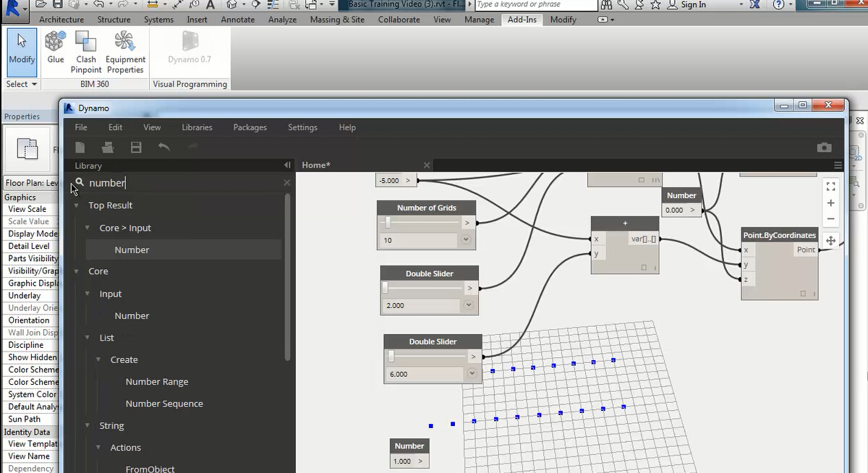Screen dimensions: 868x473
Task: Expand the Number of Grids slider options
Action: click(466, 239)
